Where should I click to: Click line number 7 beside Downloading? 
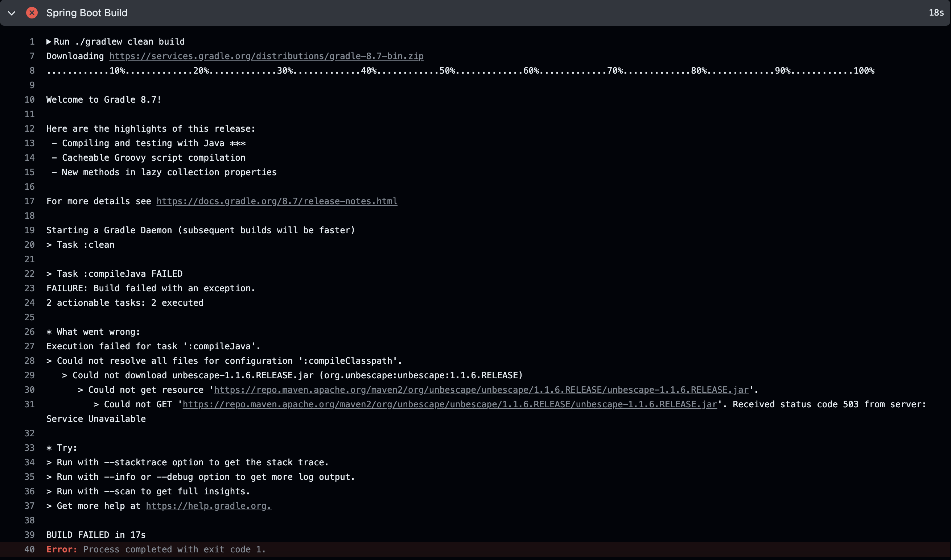(x=32, y=56)
